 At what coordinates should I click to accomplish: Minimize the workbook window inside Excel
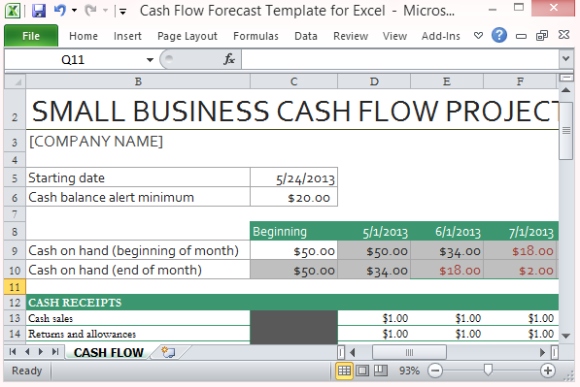click(x=521, y=36)
